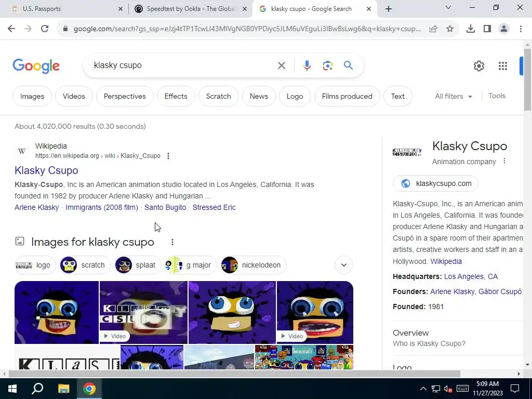The image size is (532, 399).
Task: Open more options beside Wikipedia result URL
Action: coord(168,156)
